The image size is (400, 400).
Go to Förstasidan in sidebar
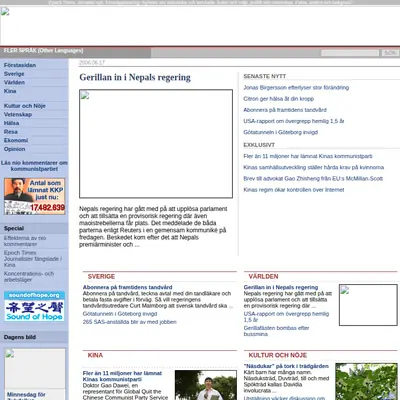tap(20, 65)
